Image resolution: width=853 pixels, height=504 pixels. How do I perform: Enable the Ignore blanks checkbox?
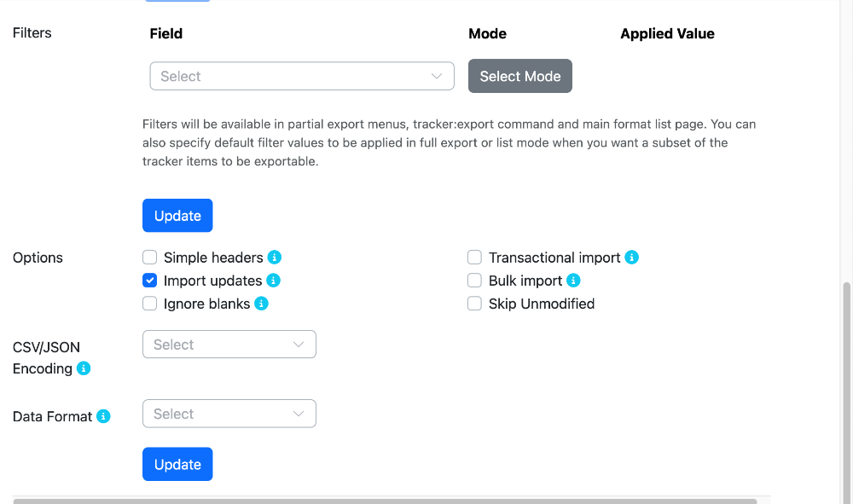(x=149, y=304)
